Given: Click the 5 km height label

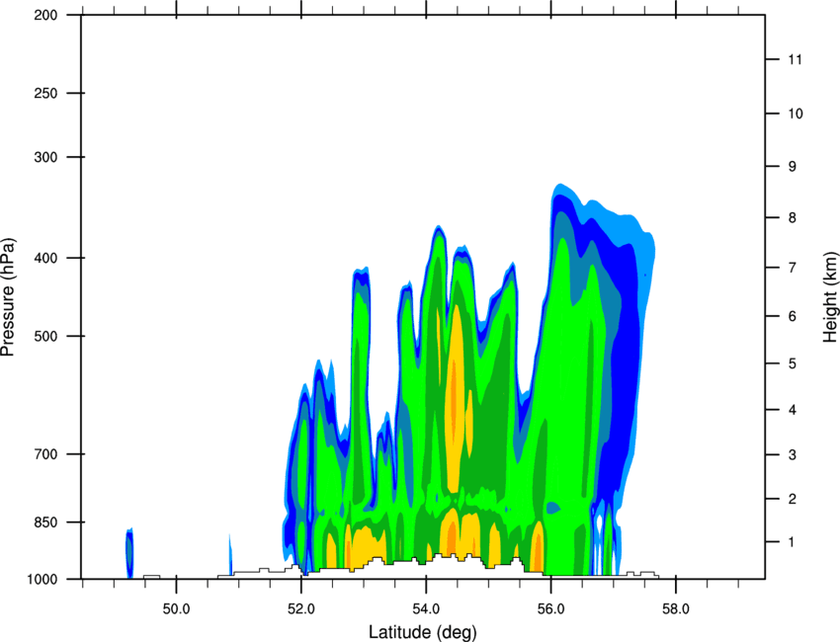Looking at the screenshot, I should click(793, 364).
